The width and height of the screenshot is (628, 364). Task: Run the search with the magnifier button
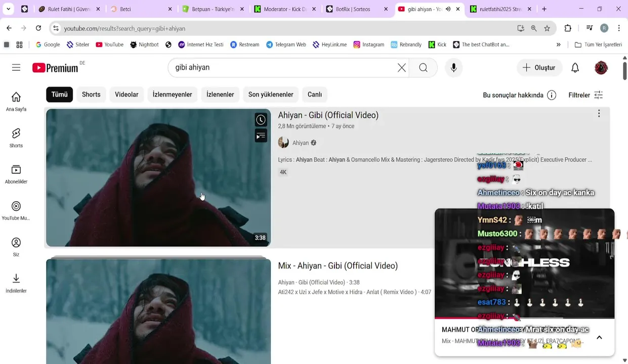[x=423, y=68]
